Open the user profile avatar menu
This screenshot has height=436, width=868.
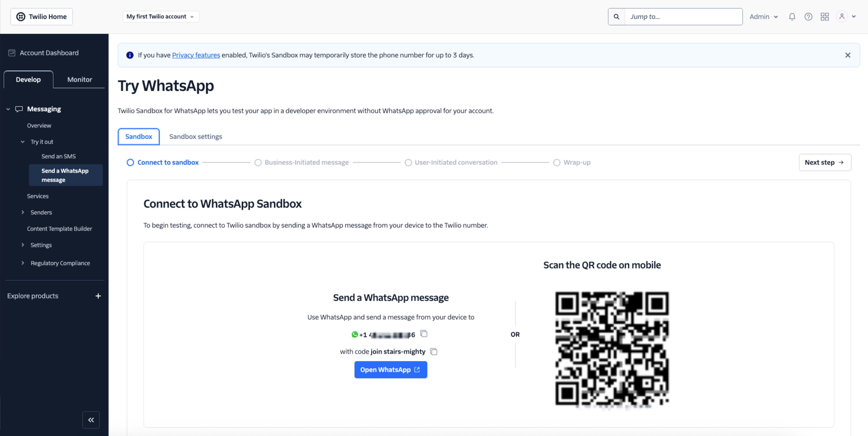842,17
